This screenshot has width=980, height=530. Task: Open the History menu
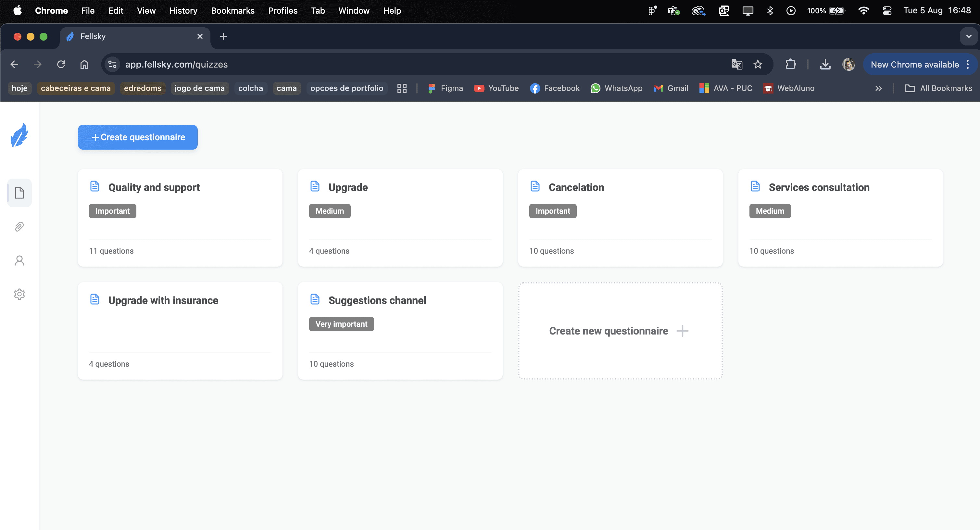pyautogui.click(x=183, y=11)
